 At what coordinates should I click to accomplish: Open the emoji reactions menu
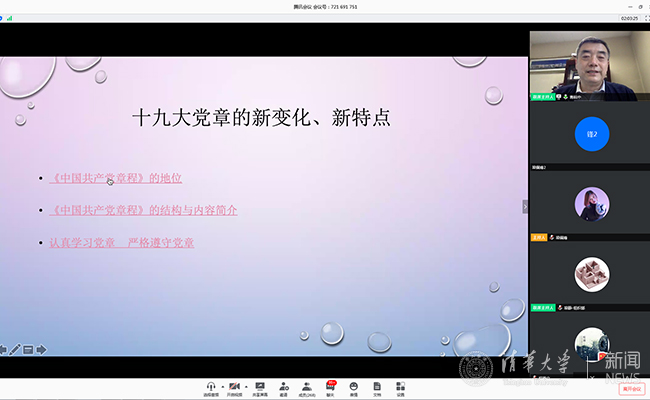pos(354,385)
